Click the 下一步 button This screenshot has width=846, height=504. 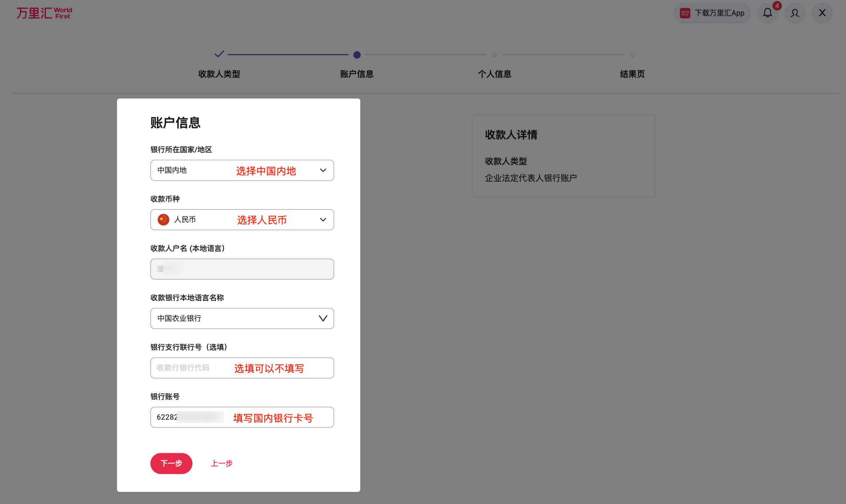(x=171, y=463)
